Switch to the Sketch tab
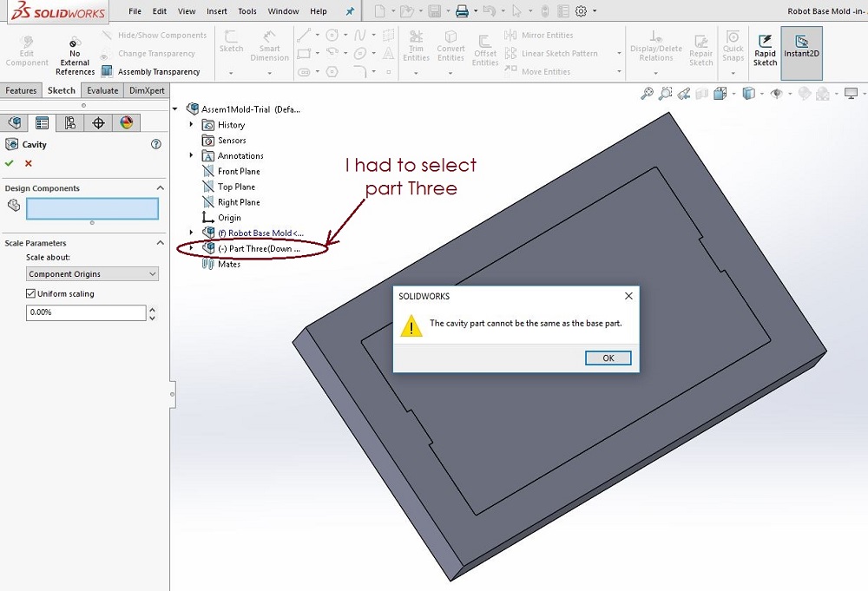The height and width of the screenshot is (591, 868). pyautogui.click(x=62, y=90)
